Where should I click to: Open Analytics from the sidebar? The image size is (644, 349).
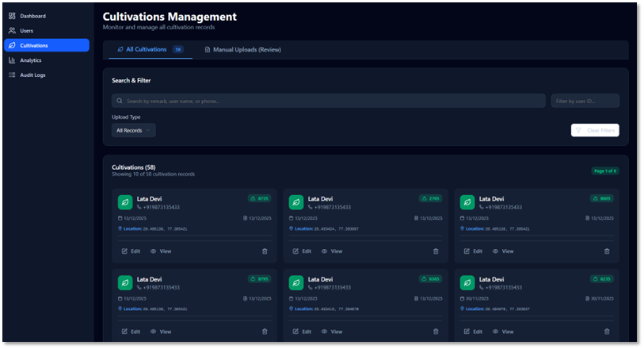30,60
